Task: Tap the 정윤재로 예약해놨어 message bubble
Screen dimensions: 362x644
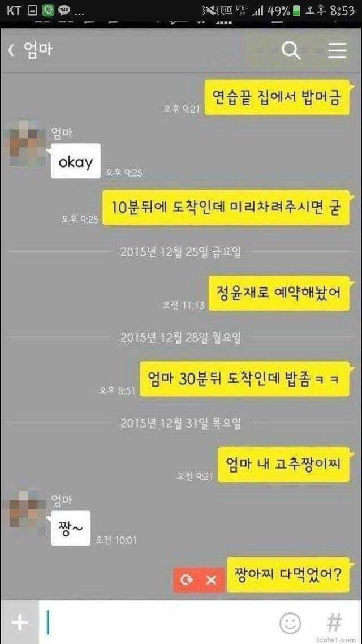Action: pos(279,293)
